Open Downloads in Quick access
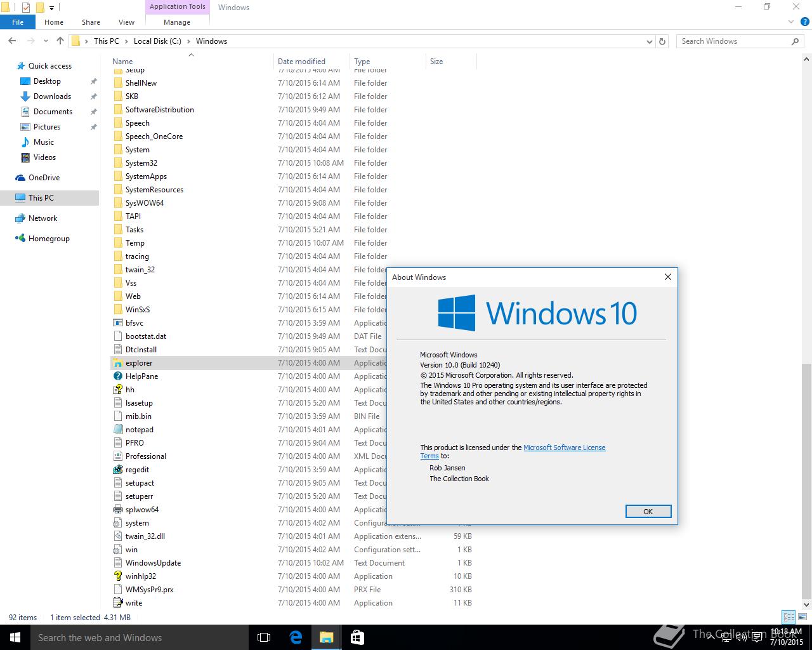 52,96
